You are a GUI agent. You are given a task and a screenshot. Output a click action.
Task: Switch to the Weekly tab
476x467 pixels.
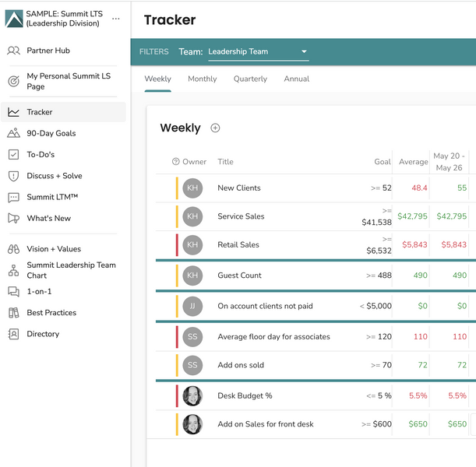pos(158,79)
